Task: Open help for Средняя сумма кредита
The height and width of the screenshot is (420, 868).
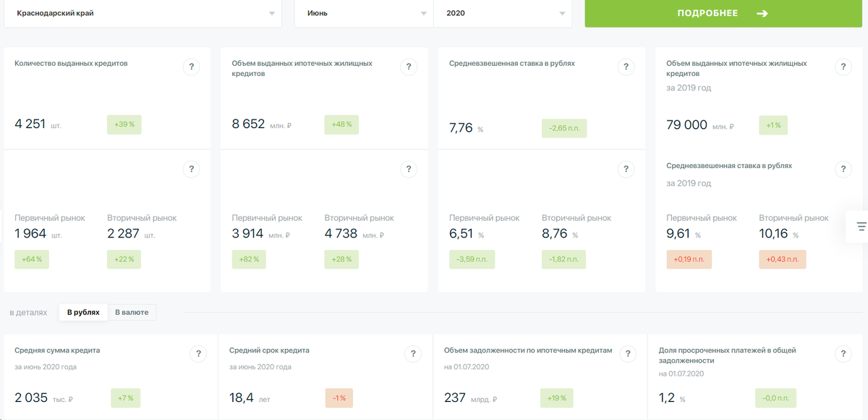Action: click(x=199, y=354)
